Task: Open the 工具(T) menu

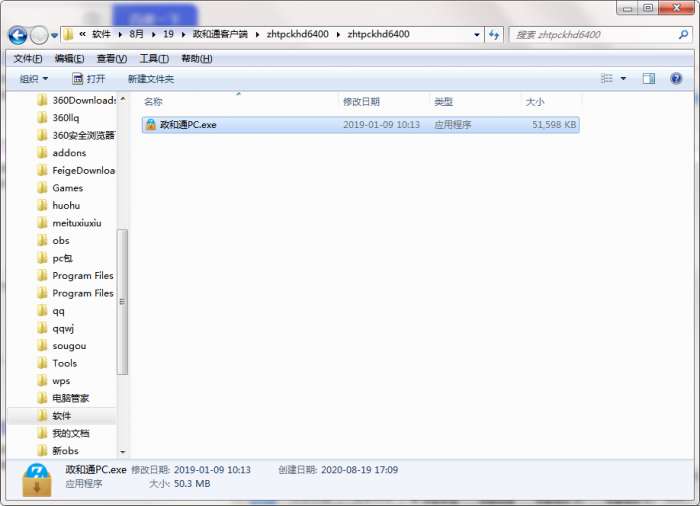Action: tap(154, 59)
